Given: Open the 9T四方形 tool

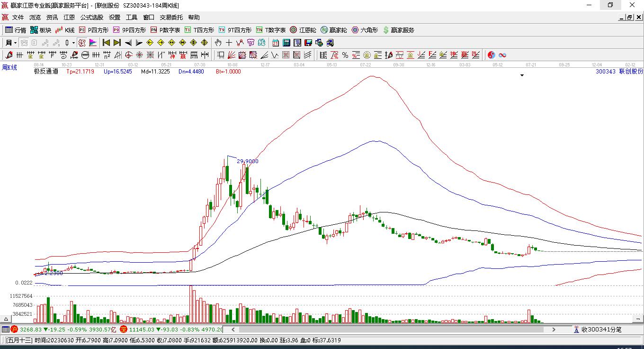Looking at the screenshot, I should (235, 30).
